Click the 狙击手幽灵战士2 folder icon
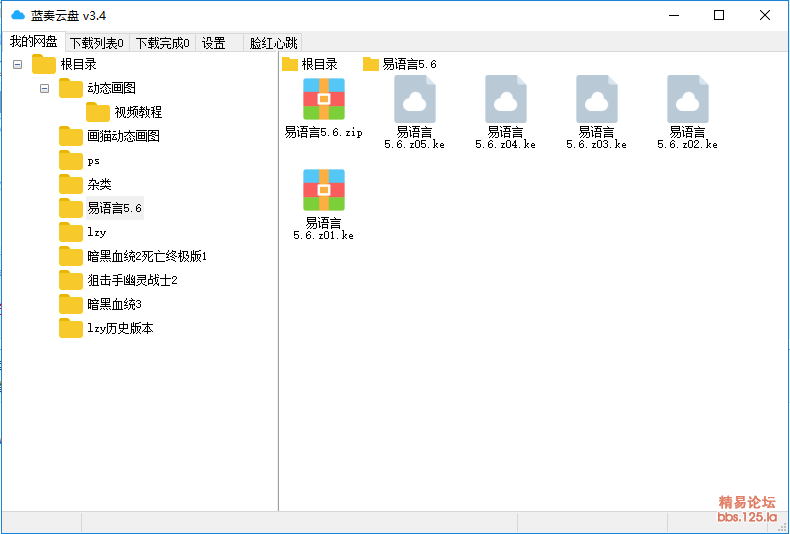The height and width of the screenshot is (534, 790). 71,280
